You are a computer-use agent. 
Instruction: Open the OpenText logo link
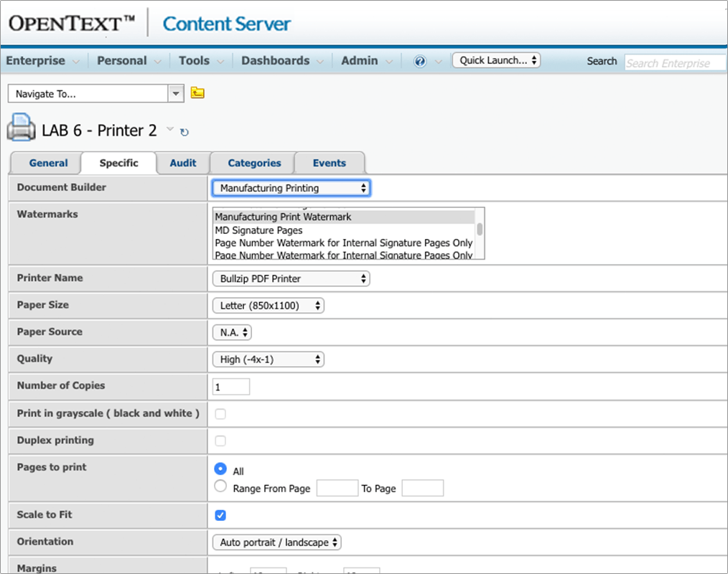click(x=72, y=23)
